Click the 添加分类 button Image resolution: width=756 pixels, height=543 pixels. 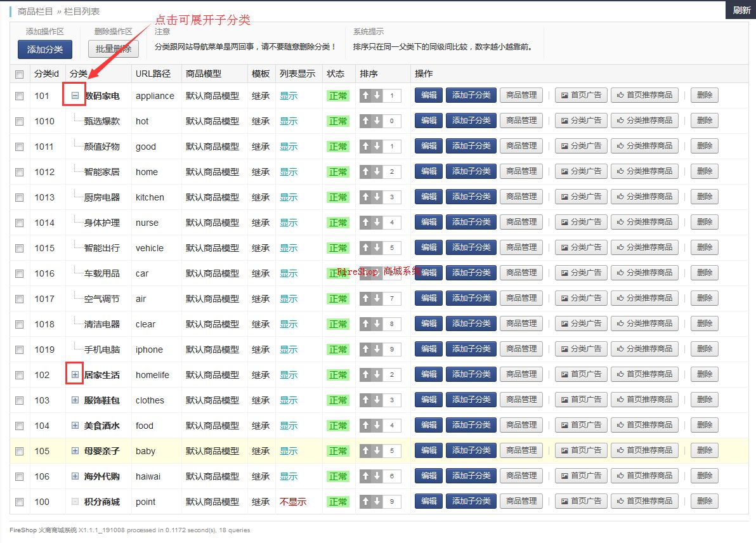pyautogui.click(x=45, y=49)
